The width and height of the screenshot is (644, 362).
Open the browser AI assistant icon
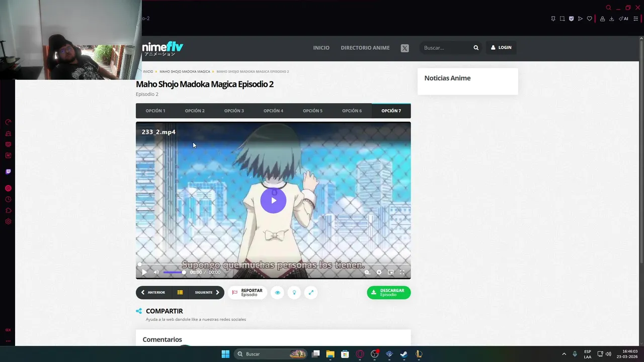coord(623,19)
